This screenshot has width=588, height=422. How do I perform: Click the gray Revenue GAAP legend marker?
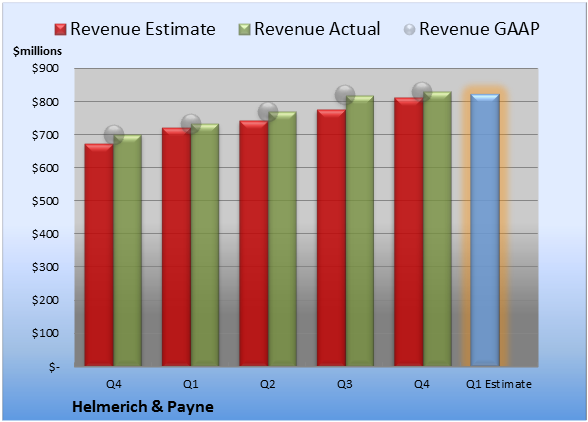pyautogui.click(x=409, y=29)
